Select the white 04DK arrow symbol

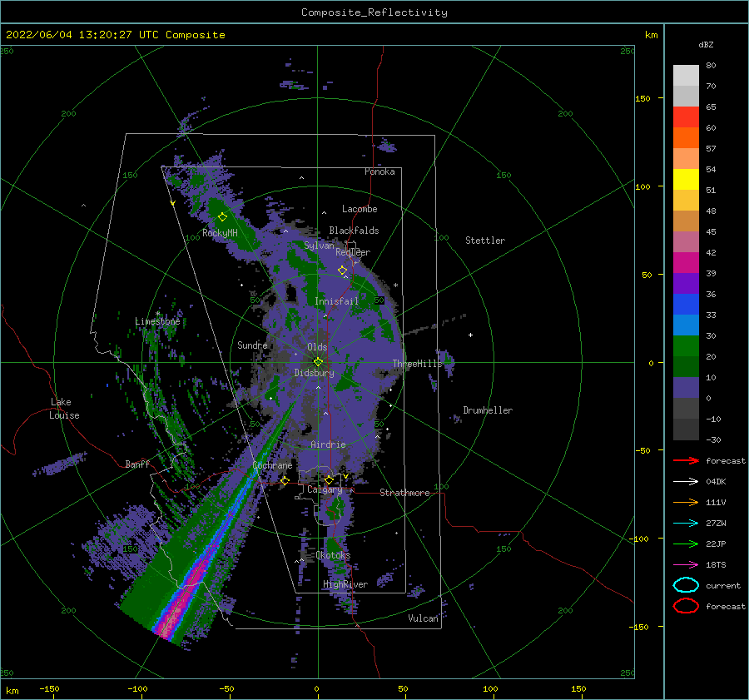[686, 482]
